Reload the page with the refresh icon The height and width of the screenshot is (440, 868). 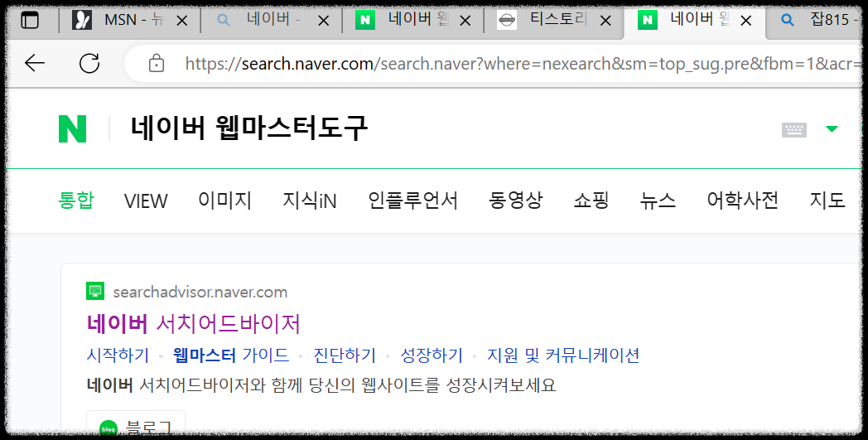pos(89,63)
